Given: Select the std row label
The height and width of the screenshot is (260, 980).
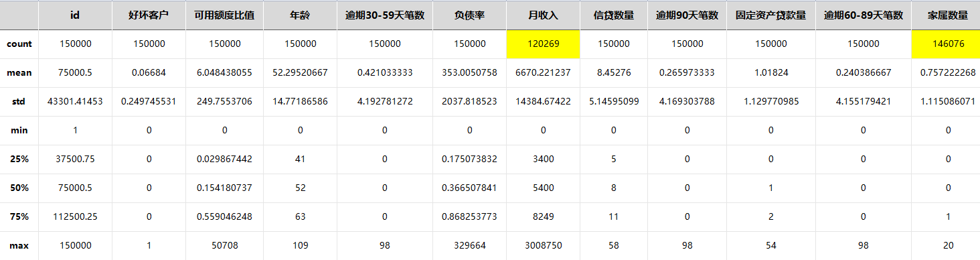Looking at the screenshot, I should click(19, 101).
